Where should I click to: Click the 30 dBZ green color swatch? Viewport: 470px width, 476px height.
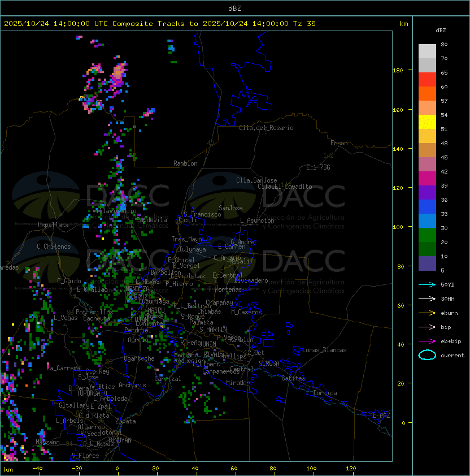click(x=427, y=235)
